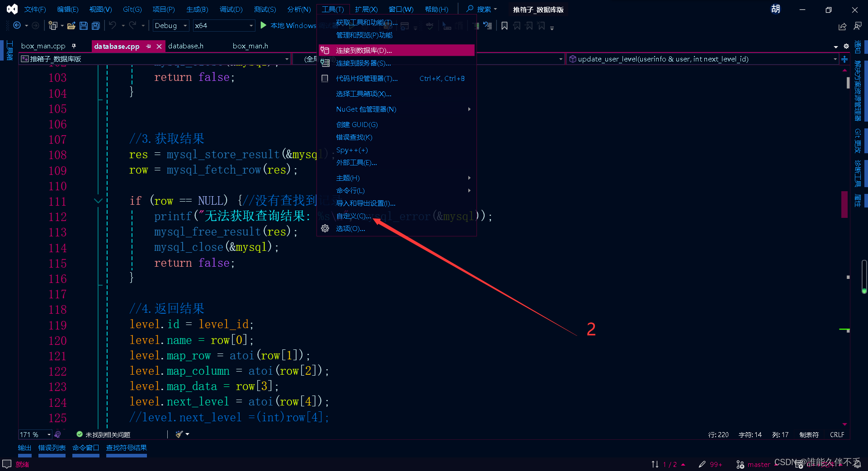The width and height of the screenshot is (868, 471).
Task: Click the master branch icon
Action: point(740,464)
